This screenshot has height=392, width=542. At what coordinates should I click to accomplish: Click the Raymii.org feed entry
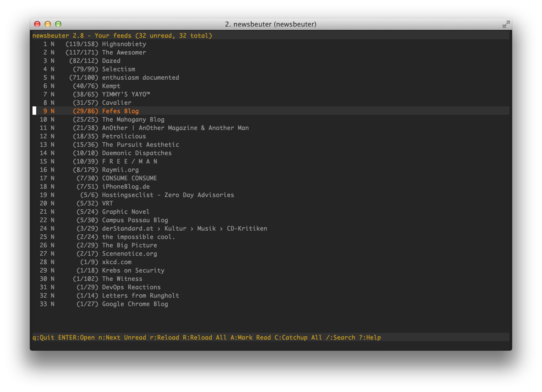(x=120, y=170)
